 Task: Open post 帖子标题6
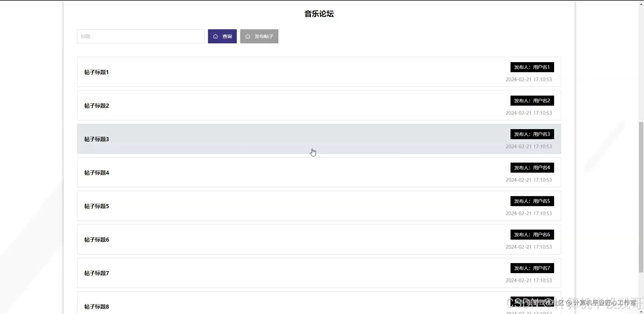(97, 240)
